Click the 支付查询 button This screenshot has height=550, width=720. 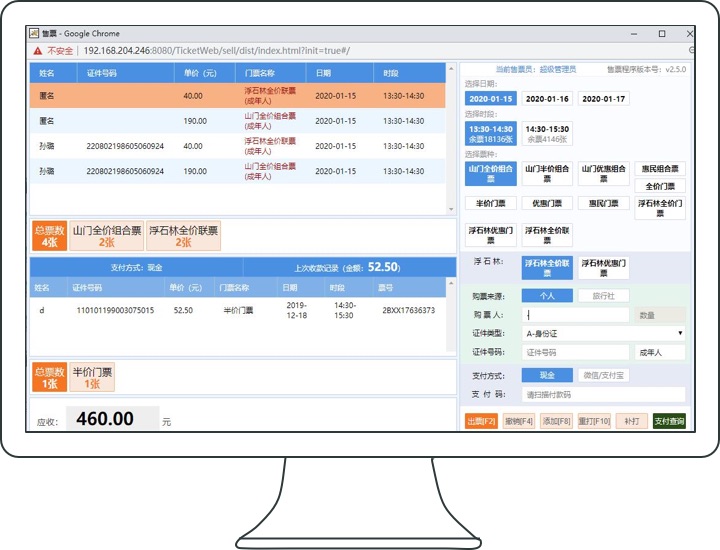coord(669,422)
